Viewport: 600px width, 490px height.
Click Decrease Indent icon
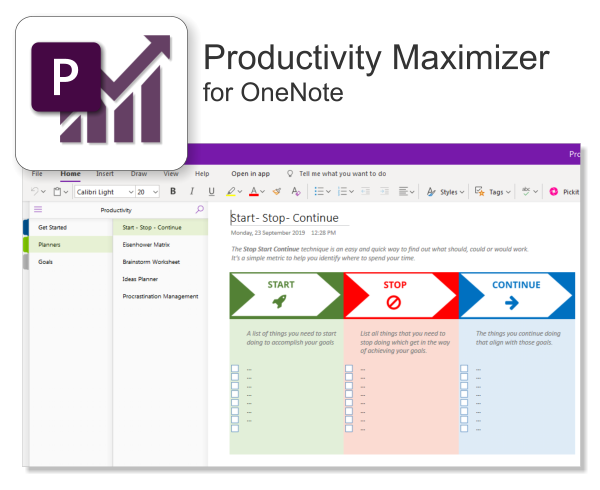pos(365,191)
